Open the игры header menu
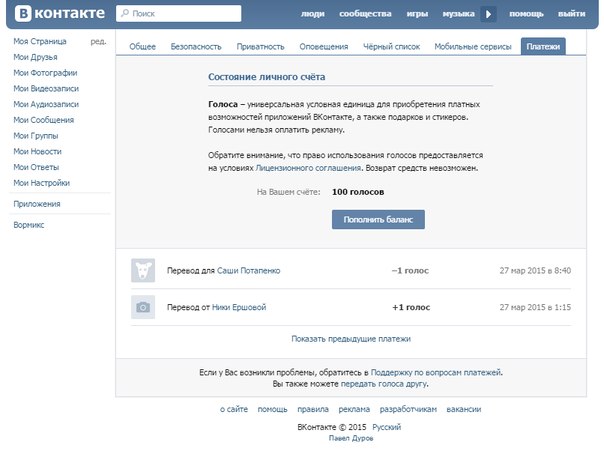Image resolution: width=604 pixels, height=457 pixels. coord(417,14)
